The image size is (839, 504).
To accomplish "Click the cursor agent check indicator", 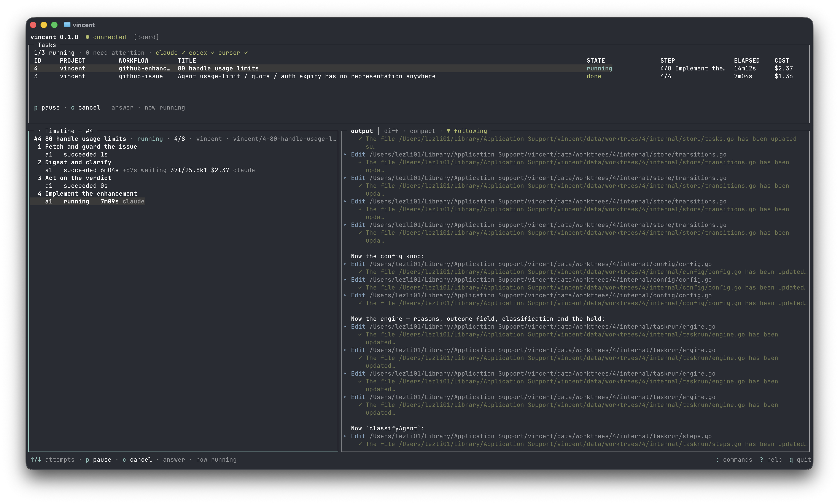I will 233,53.
